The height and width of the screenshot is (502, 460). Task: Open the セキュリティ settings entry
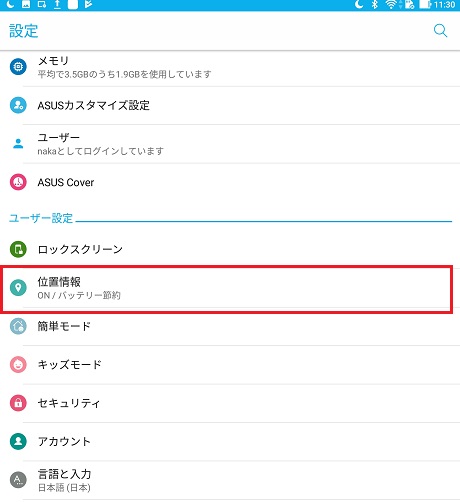tap(230, 403)
